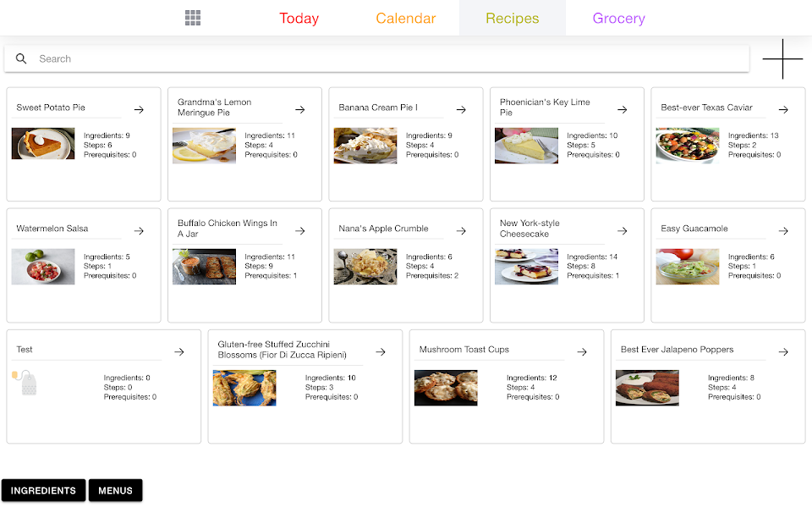Open Best-ever Texas Caviar arrow

coord(783,110)
